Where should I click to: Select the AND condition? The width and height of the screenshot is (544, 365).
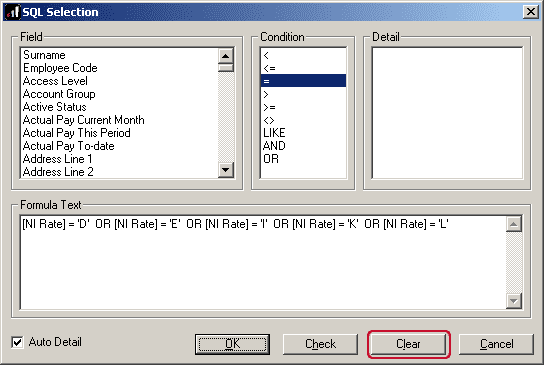pos(274,146)
